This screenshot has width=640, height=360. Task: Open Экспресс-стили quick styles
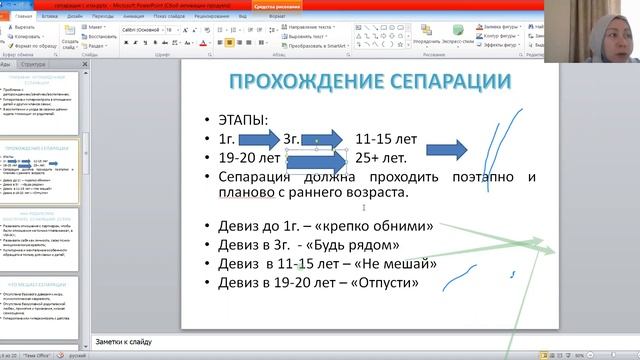458,37
